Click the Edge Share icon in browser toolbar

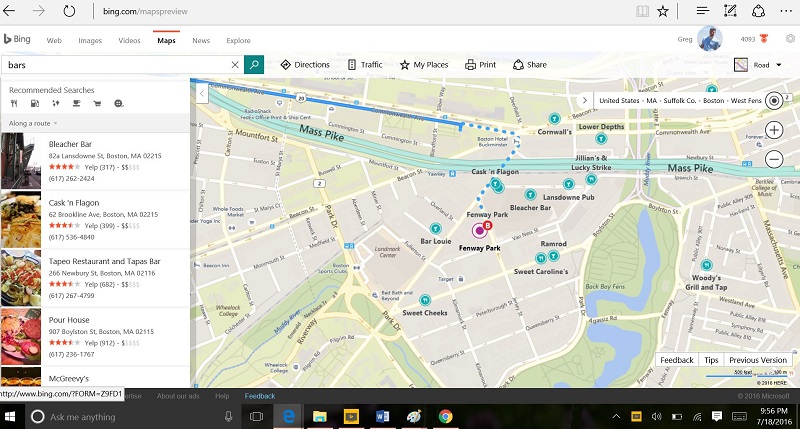758,11
